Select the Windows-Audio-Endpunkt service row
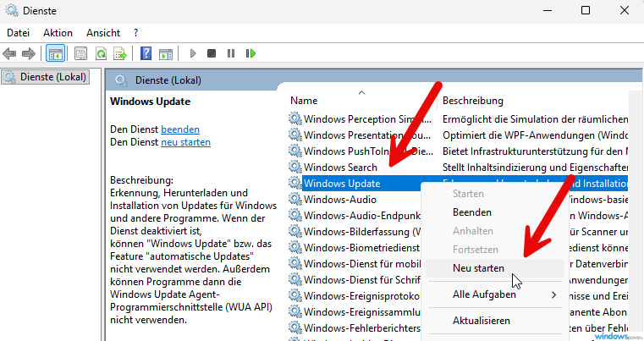644x341 pixels. [355, 215]
